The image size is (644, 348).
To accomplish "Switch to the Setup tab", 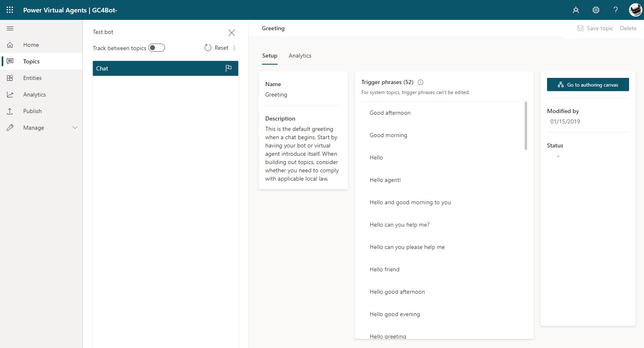I will pyautogui.click(x=270, y=56).
